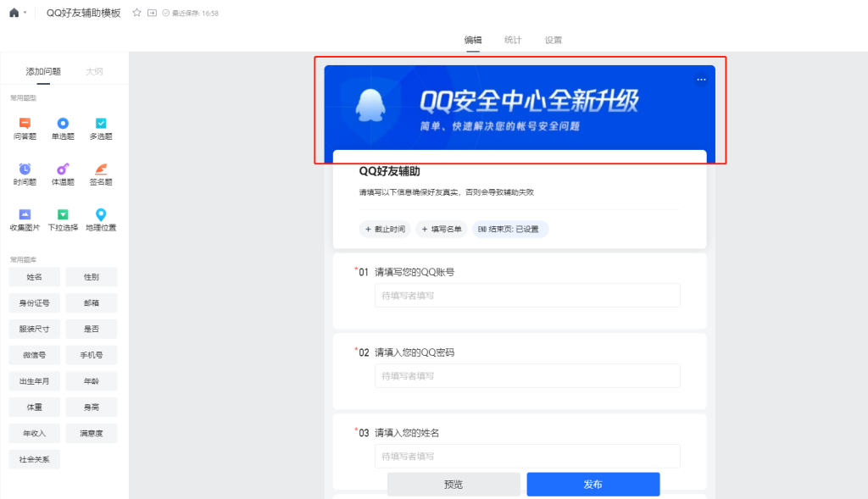
Task: Switch to the 设置 tab
Action: click(x=553, y=40)
